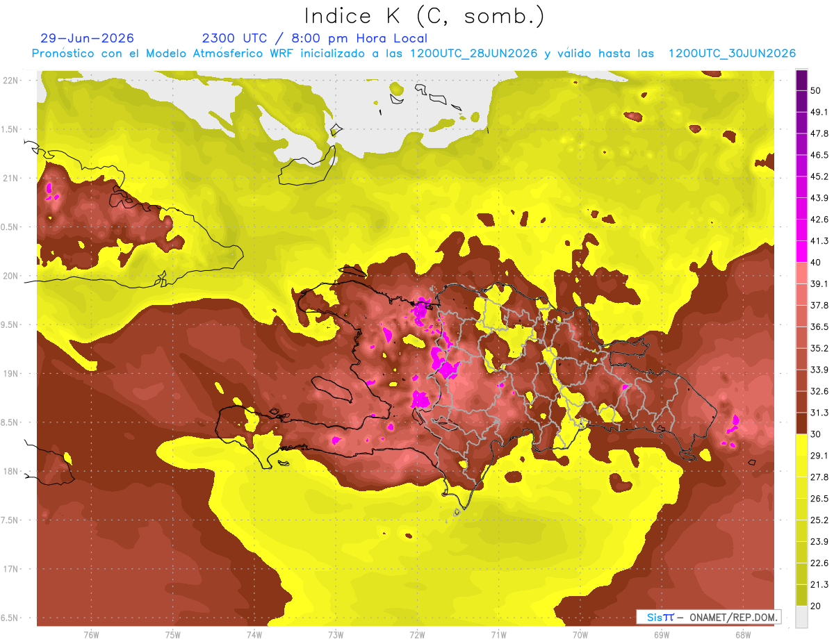Pick the dark purple swatch above legend value 50

pos(801,80)
